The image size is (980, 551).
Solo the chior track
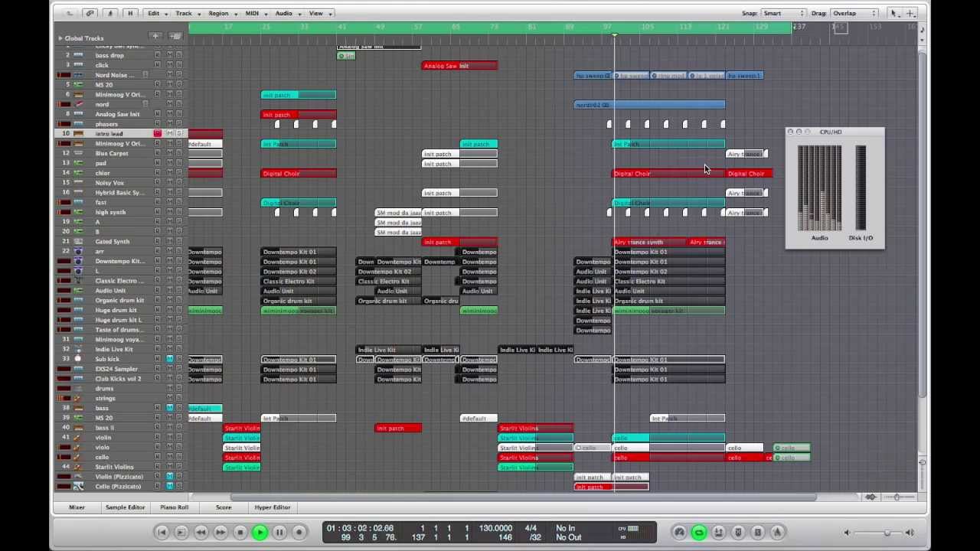[x=179, y=173]
